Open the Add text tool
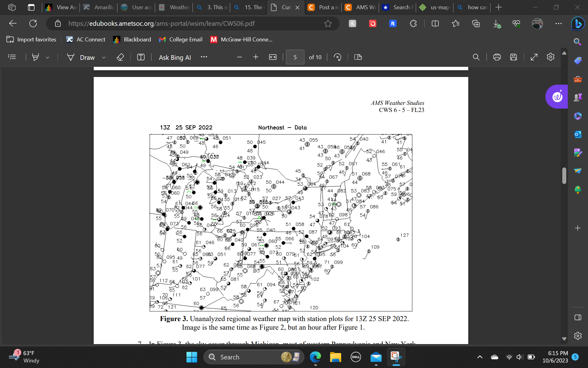 [141, 57]
